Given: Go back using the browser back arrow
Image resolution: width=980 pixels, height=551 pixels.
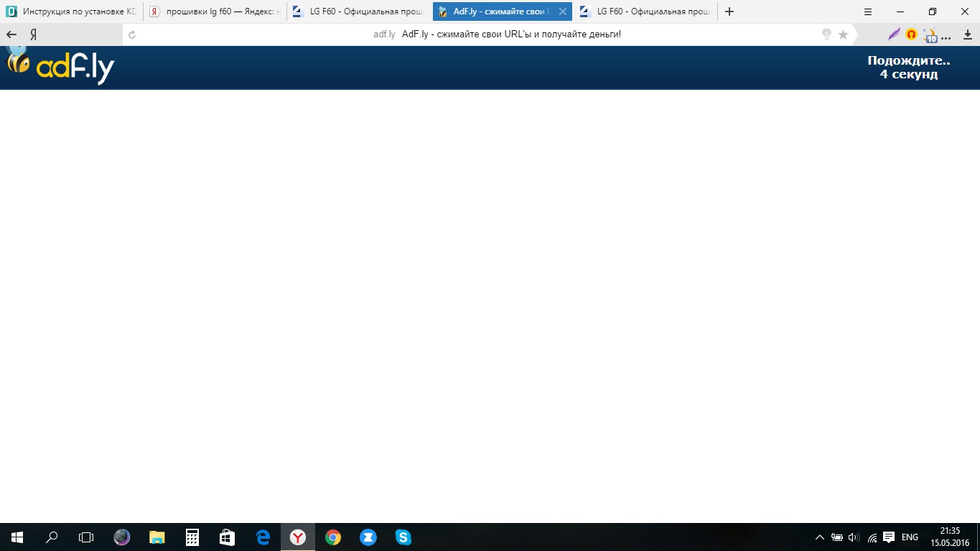Looking at the screenshot, I should [x=11, y=34].
